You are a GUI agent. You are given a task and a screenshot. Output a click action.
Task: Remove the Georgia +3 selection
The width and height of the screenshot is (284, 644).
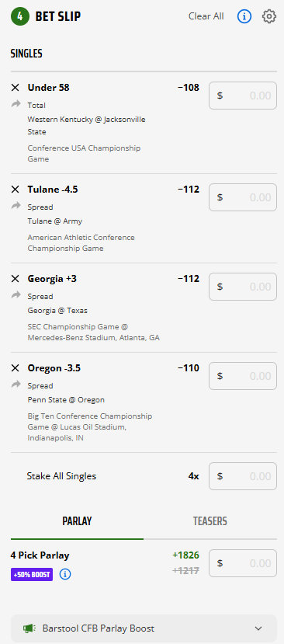coord(16,279)
